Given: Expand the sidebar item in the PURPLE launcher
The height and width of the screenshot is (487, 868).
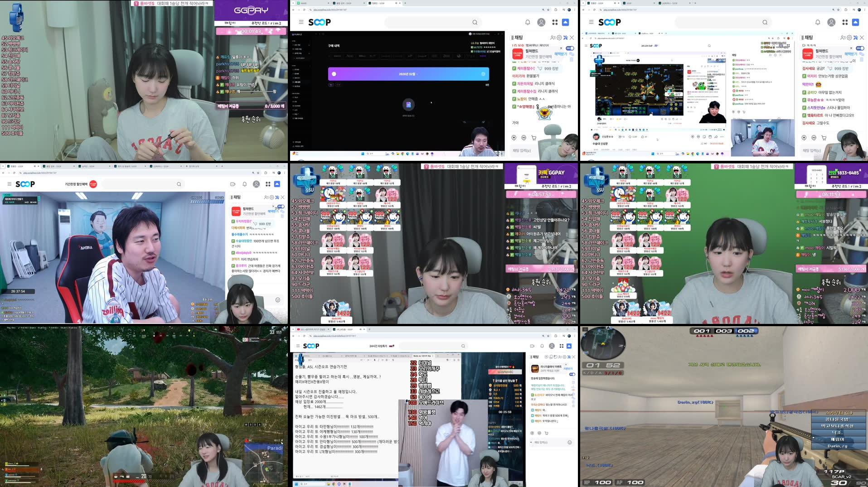Looking at the screenshot, I should click(x=309, y=45).
